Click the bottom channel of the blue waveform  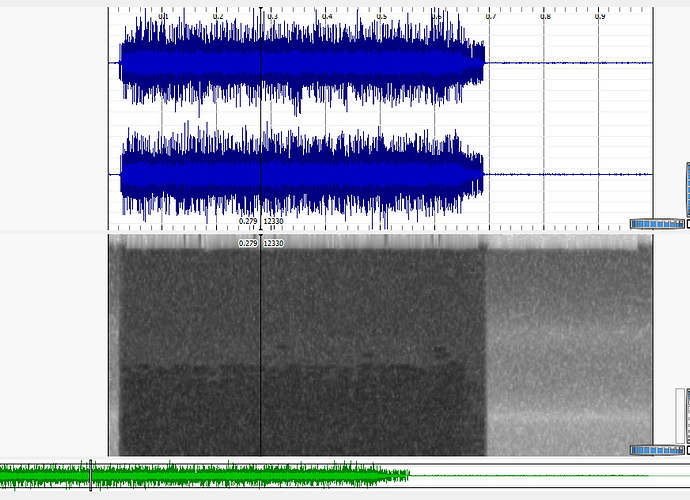300,174
